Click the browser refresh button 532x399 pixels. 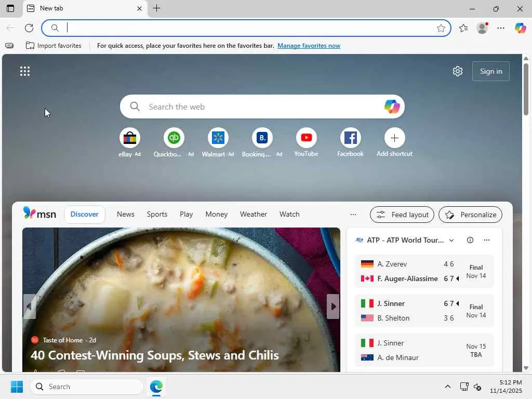(29, 28)
